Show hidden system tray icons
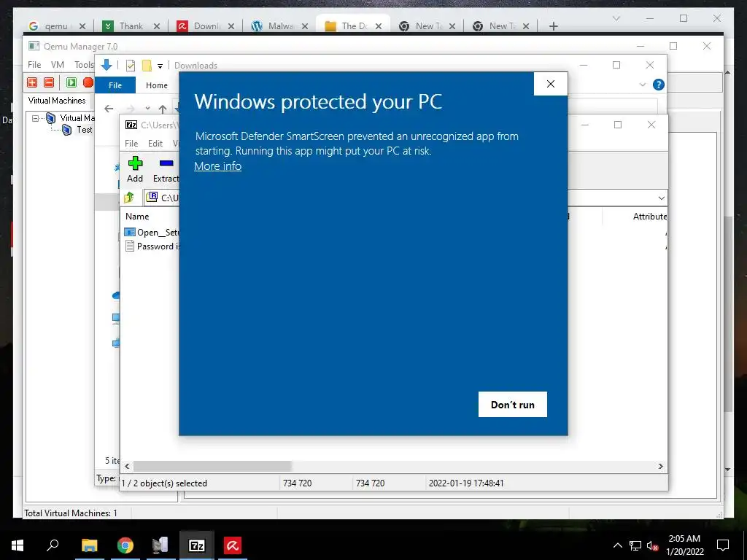 pyautogui.click(x=617, y=545)
